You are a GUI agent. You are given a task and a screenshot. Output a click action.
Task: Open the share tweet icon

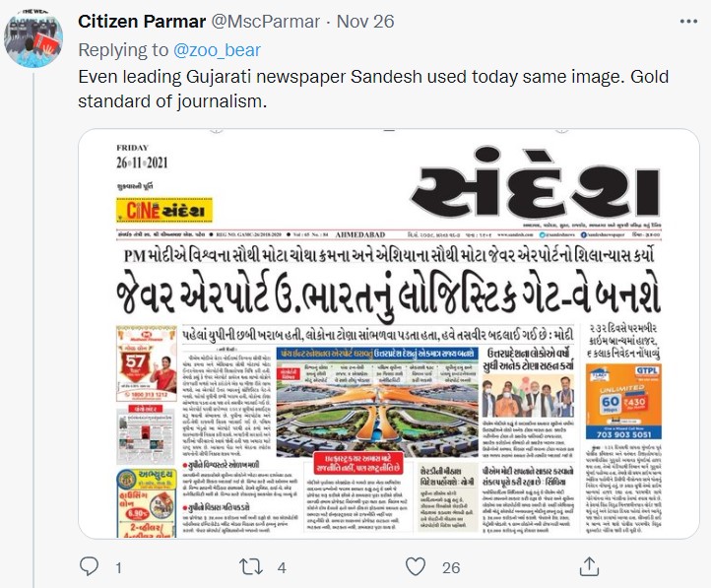pyautogui.click(x=589, y=566)
